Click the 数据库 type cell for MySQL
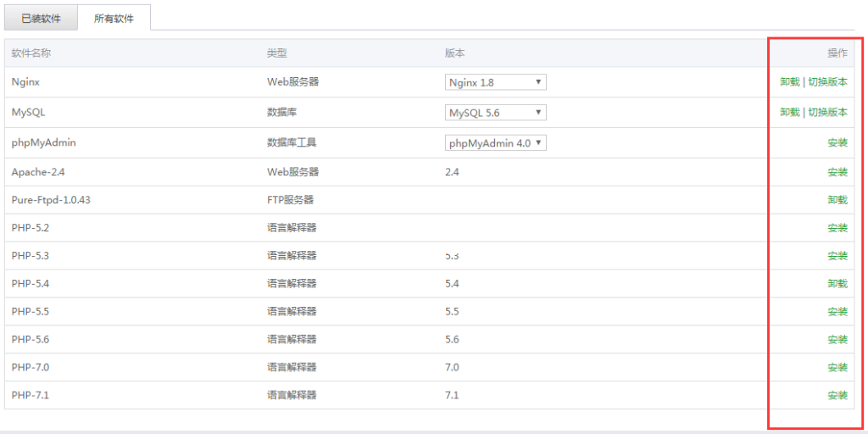868x434 pixels. click(x=281, y=113)
